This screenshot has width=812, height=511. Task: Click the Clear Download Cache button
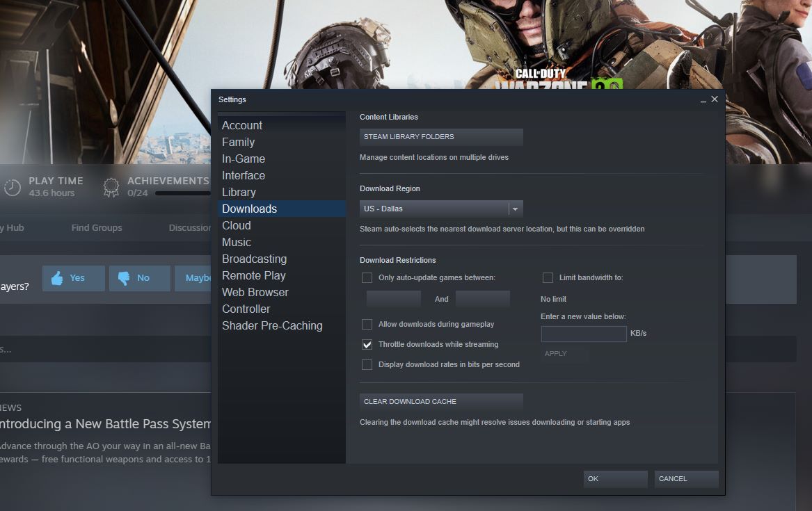click(x=441, y=402)
